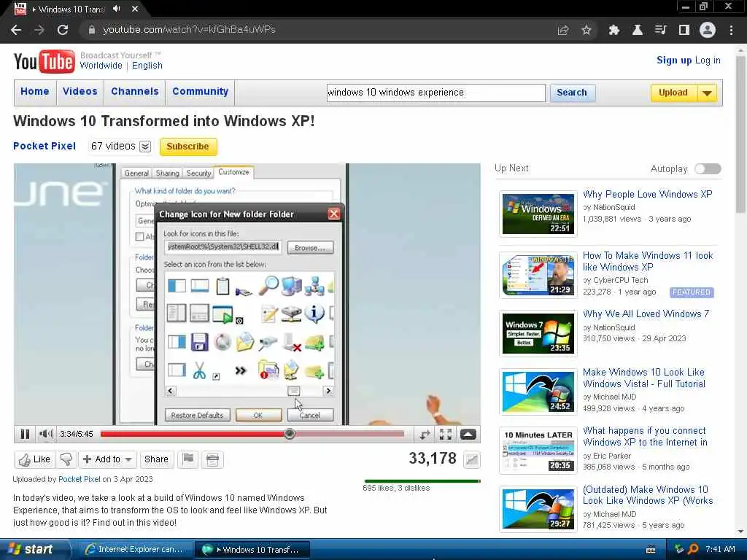747x560 pixels.
Task: Flag the video as inappropriate
Action: [188, 459]
